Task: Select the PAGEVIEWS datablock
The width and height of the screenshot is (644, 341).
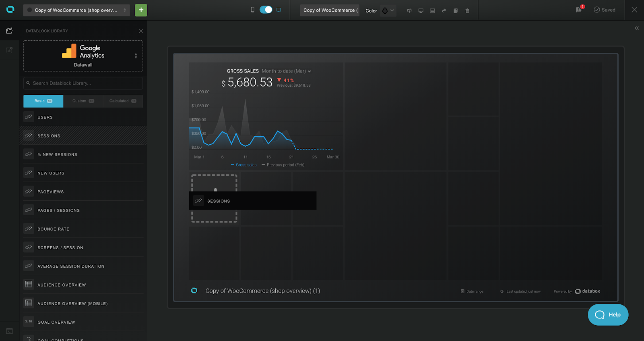Action: tap(83, 192)
